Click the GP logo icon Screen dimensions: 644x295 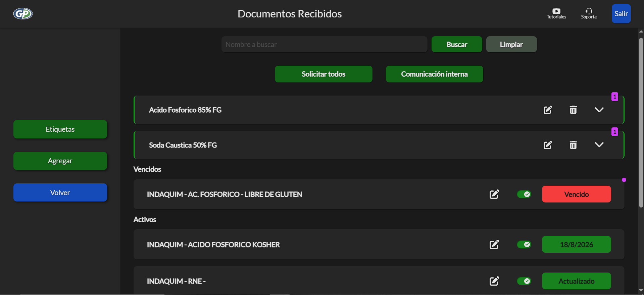(x=23, y=14)
